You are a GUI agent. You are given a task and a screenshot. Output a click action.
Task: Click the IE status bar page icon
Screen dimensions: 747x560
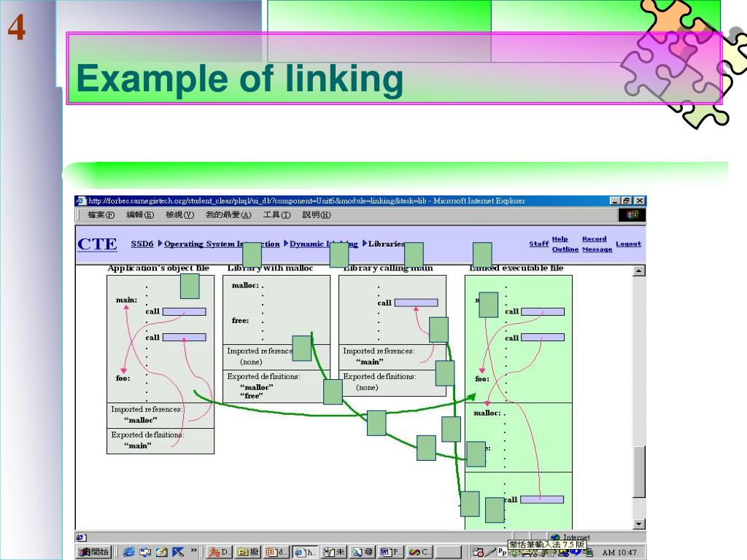(x=81, y=537)
